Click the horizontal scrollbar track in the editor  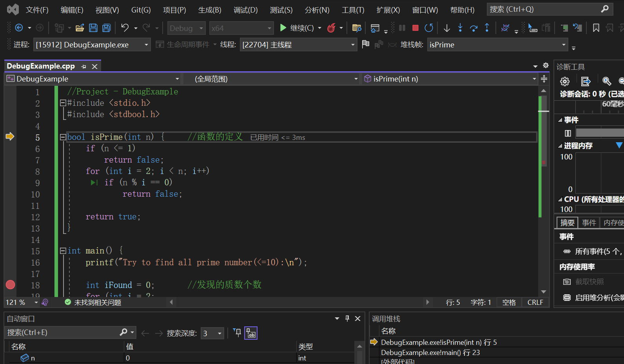pos(300,302)
